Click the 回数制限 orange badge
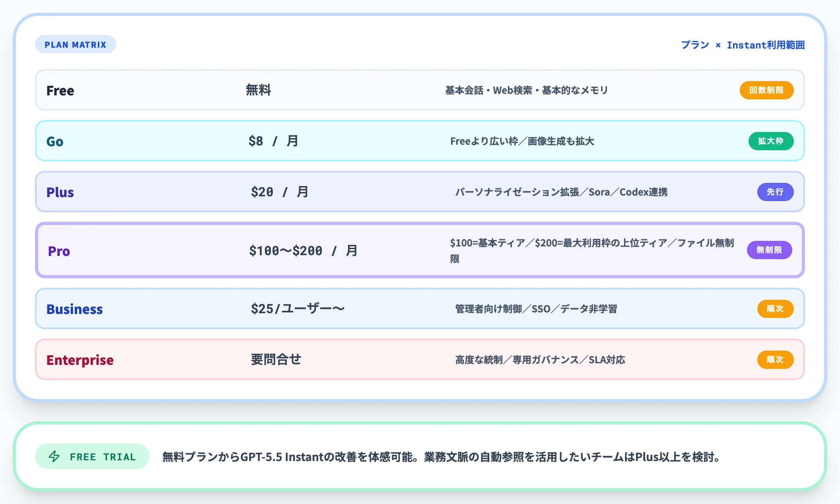The width and height of the screenshot is (840, 504). (766, 90)
